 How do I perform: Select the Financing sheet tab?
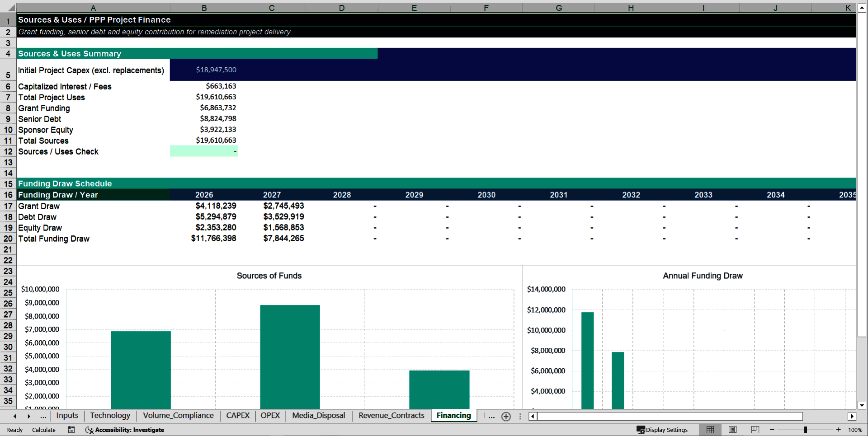click(453, 416)
